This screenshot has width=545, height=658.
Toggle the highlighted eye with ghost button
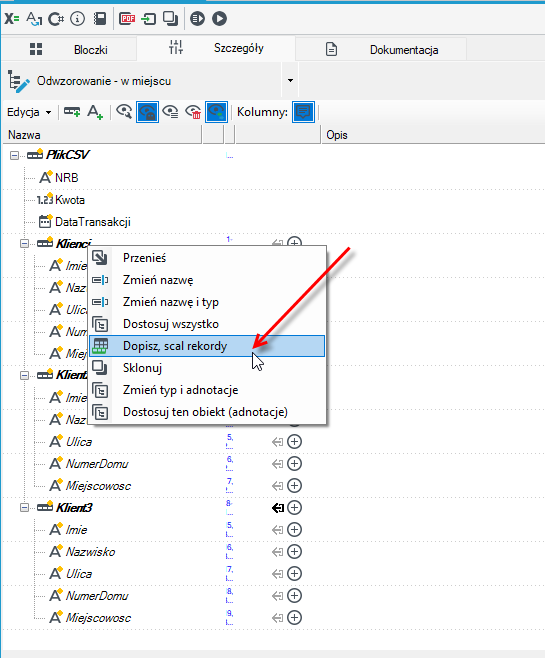click(x=147, y=112)
